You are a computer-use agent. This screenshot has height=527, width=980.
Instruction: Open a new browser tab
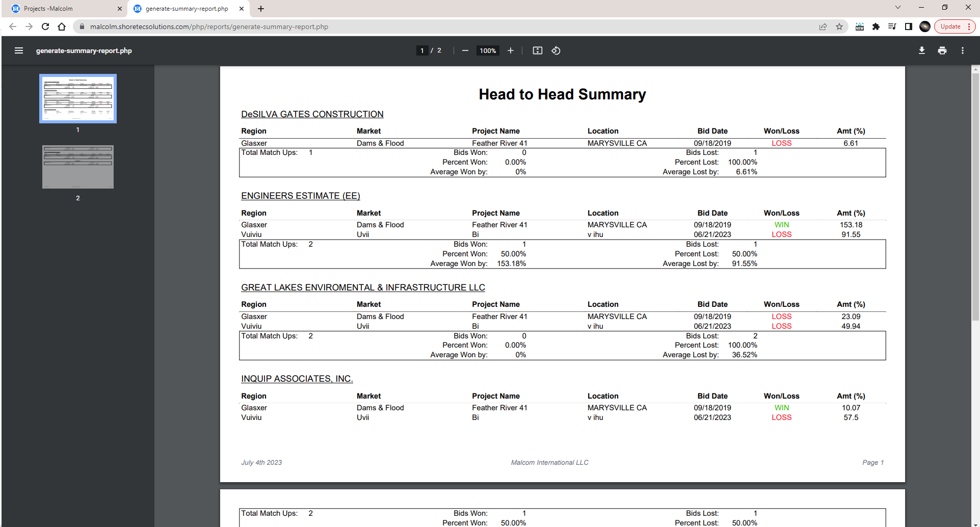pos(261,9)
